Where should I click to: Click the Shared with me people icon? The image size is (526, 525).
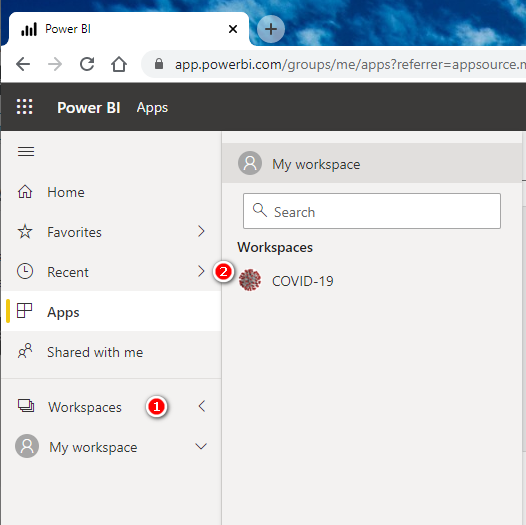25,351
